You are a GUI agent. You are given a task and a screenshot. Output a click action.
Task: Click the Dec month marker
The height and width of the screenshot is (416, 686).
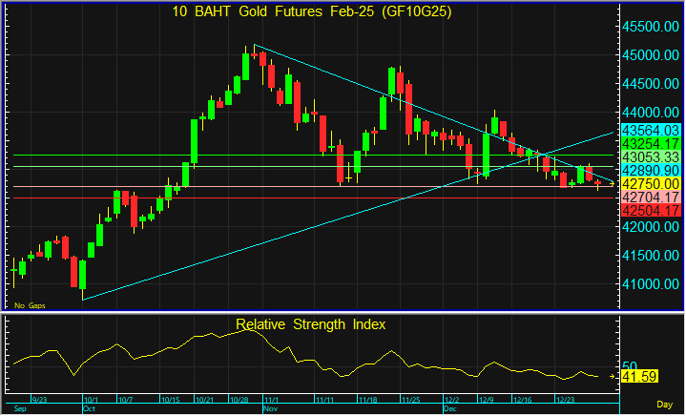450,409
